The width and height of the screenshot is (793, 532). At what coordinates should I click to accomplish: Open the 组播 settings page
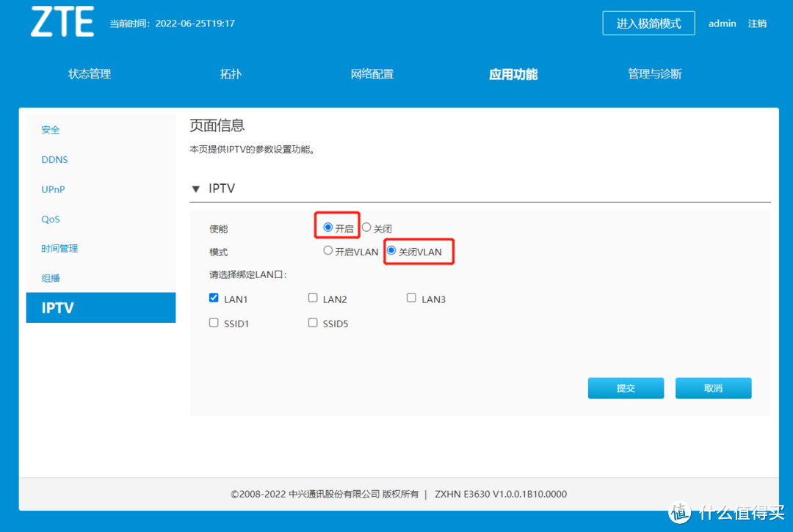[50, 277]
